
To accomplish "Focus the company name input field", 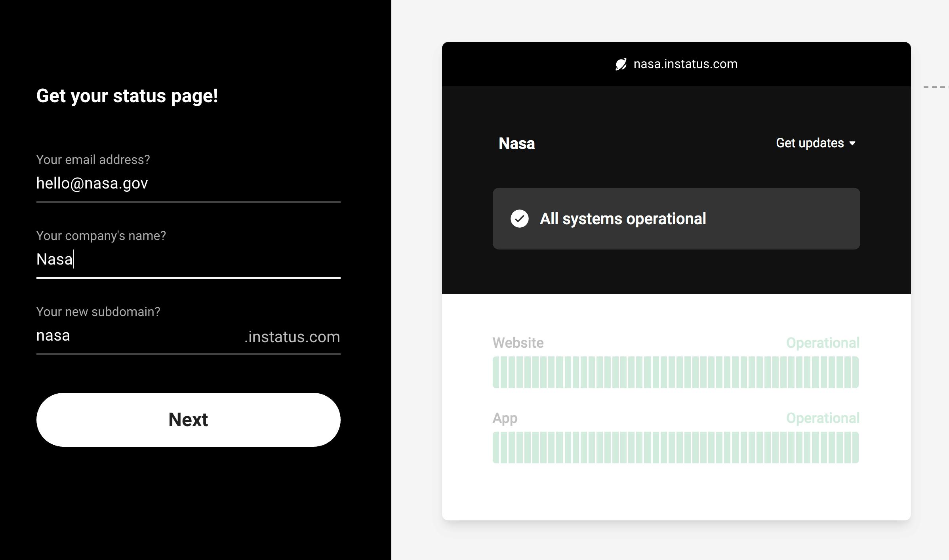I will point(189,259).
